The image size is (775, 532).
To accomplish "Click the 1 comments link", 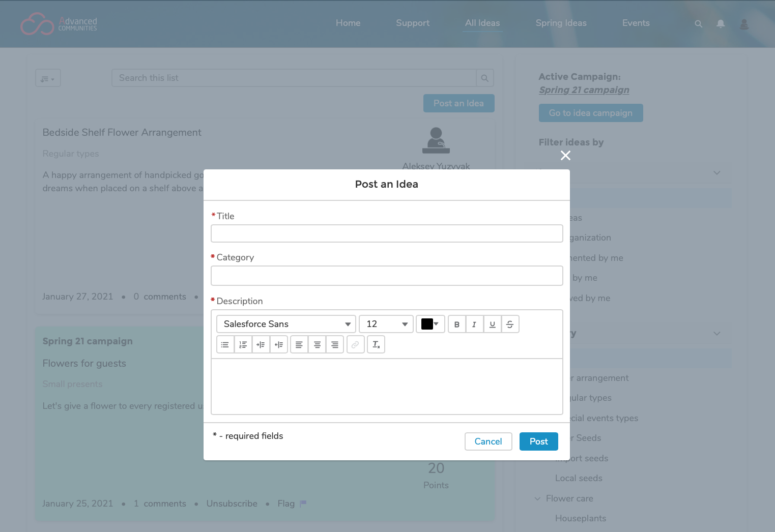I will tap(160, 504).
